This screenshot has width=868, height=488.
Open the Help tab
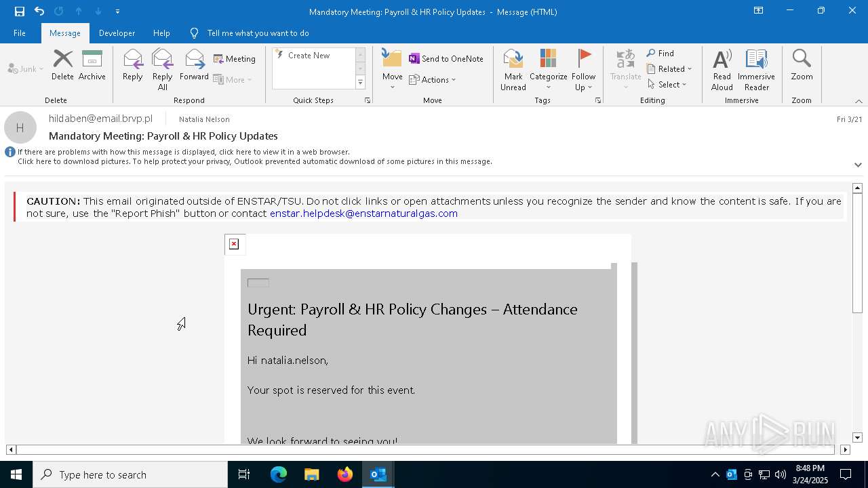tap(161, 33)
